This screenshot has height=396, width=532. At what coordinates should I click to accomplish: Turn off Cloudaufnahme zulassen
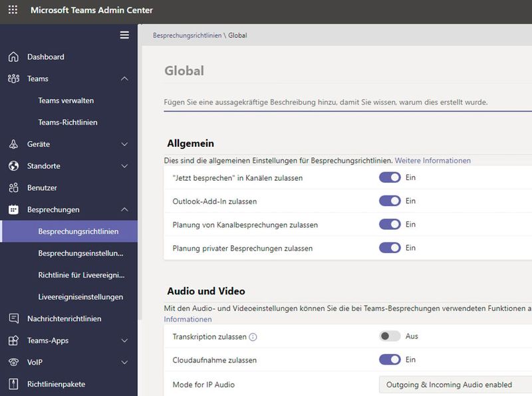pyautogui.click(x=390, y=359)
